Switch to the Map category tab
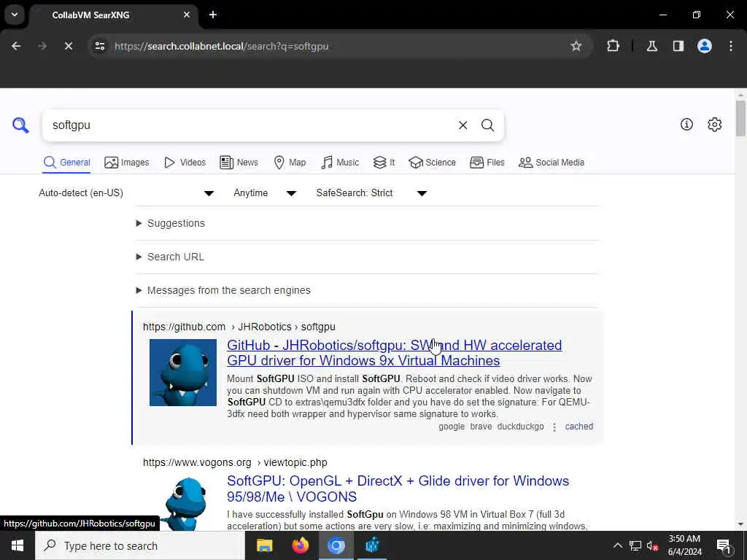 click(x=290, y=163)
